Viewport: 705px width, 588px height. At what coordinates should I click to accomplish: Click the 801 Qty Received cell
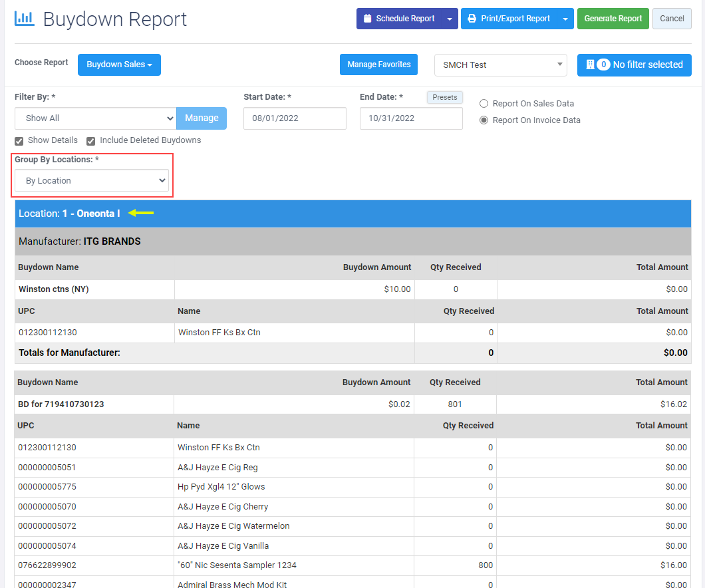click(455, 404)
